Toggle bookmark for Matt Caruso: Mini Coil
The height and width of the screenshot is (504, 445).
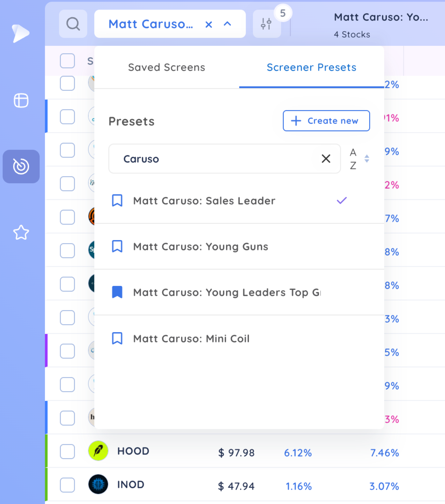click(x=117, y=338)
